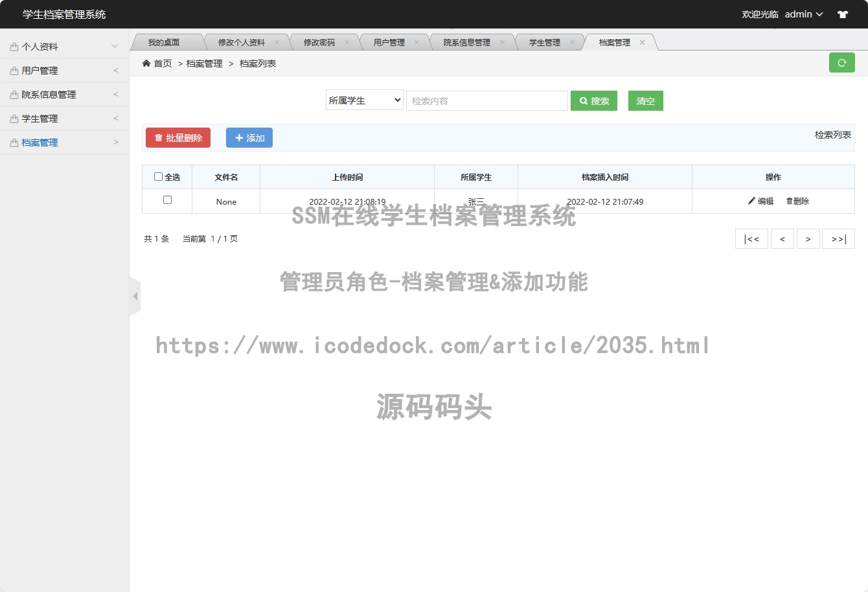This screenshot has height=592, width=868.
Task: Open the 所属学生 search field dropdown
Action: click(365, 100)
